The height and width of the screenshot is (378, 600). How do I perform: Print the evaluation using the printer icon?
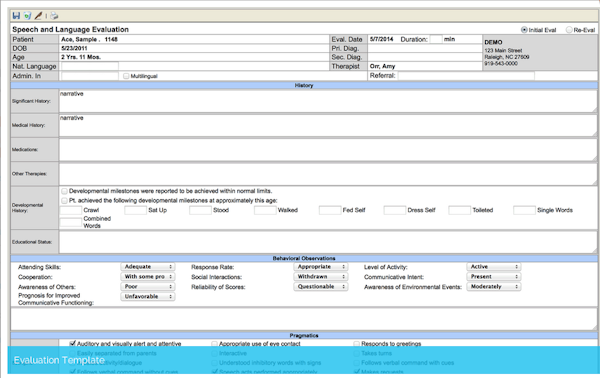tap(54, 16)
